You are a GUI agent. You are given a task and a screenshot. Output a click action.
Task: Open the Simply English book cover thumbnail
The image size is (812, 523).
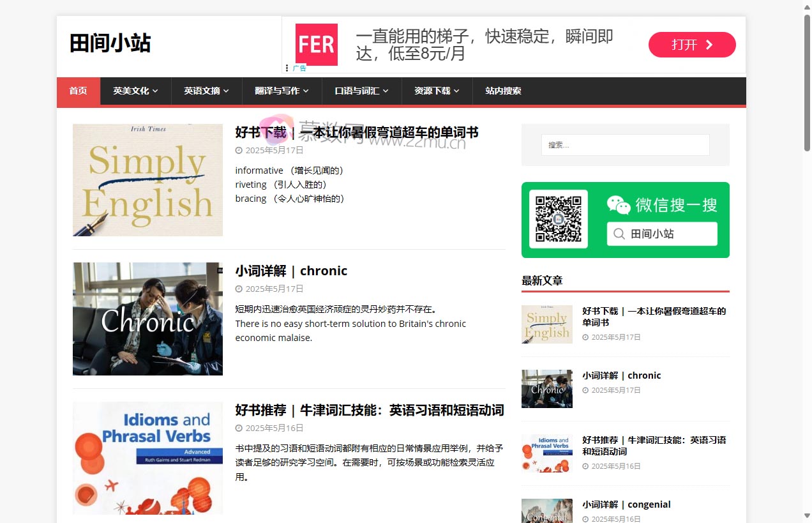tap(147, 180)
